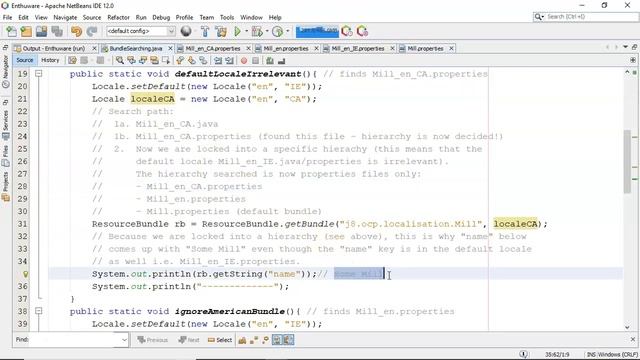This screenshot has width=640, height=360.
Task: Toggle Rectangular Selection in editor toolbar
Action: click(x=166, y=60)
